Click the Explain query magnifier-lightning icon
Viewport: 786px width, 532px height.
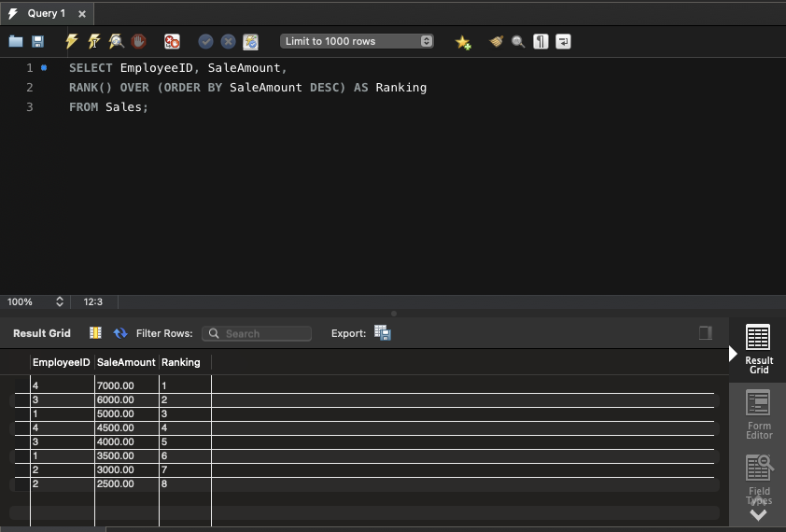pos(116,41)
